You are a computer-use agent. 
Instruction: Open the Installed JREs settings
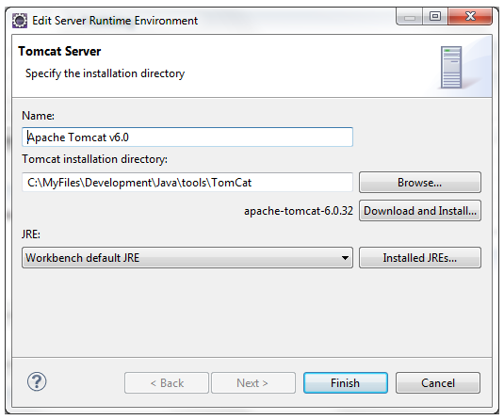tap(420, 258)
